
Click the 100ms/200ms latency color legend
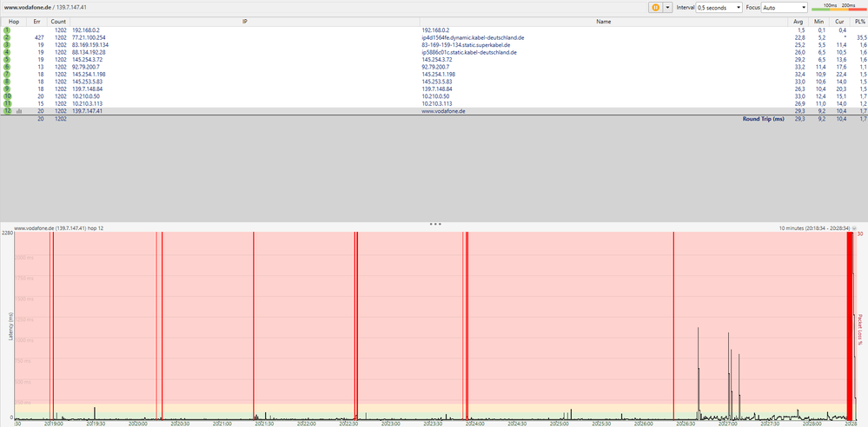[838, 7]
